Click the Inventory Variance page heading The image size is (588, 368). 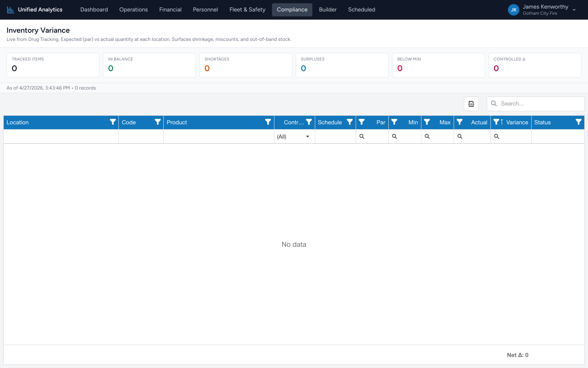38,30
